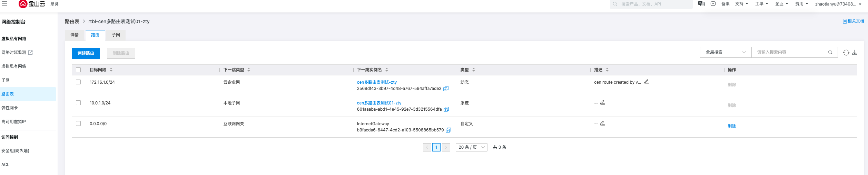This screenshot has height=175, width=868.
Task: Open the hamburger navigation menu
Action: [x=4, y=4]
